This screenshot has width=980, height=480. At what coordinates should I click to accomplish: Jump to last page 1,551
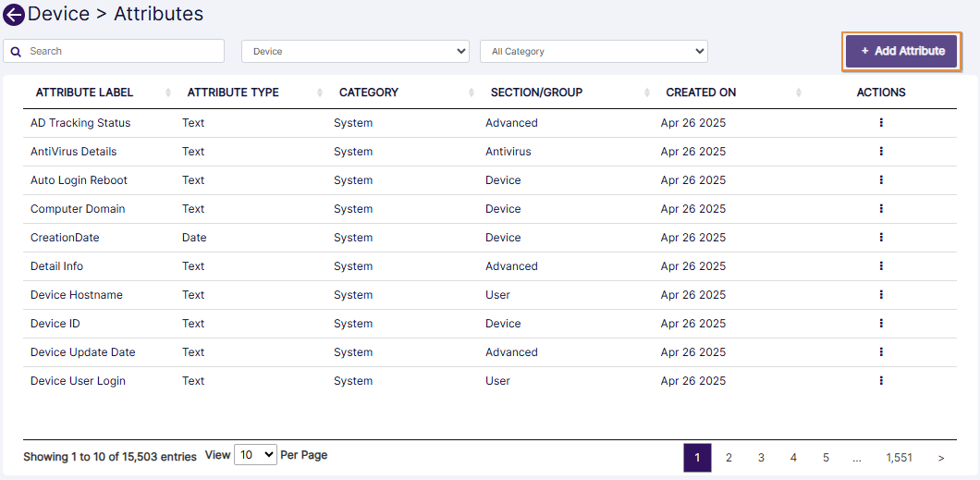(899, 458)
